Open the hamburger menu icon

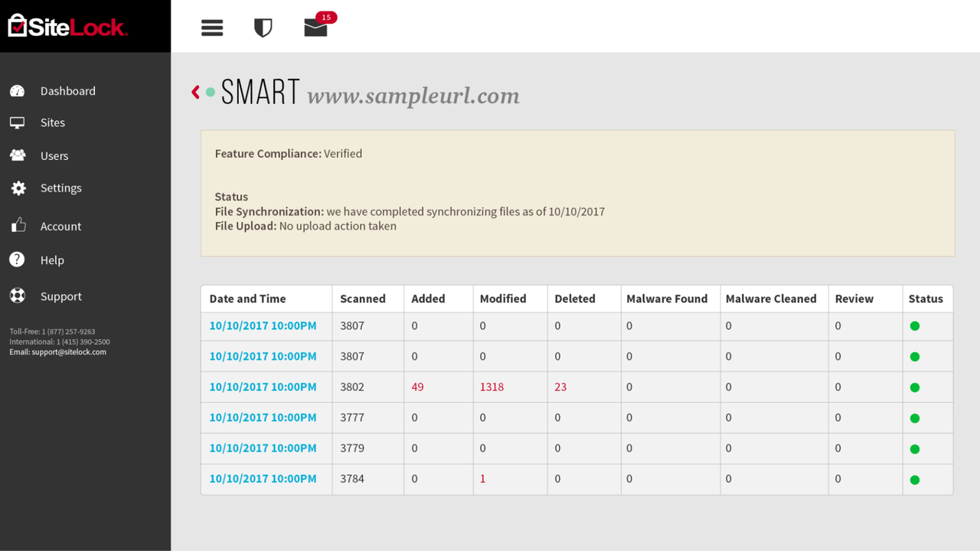coord(212,28)
